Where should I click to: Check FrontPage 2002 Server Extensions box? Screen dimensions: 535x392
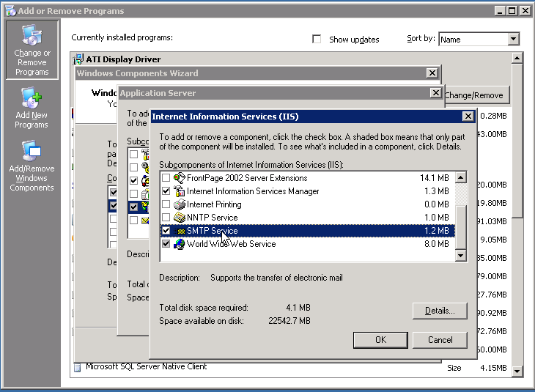166,178
